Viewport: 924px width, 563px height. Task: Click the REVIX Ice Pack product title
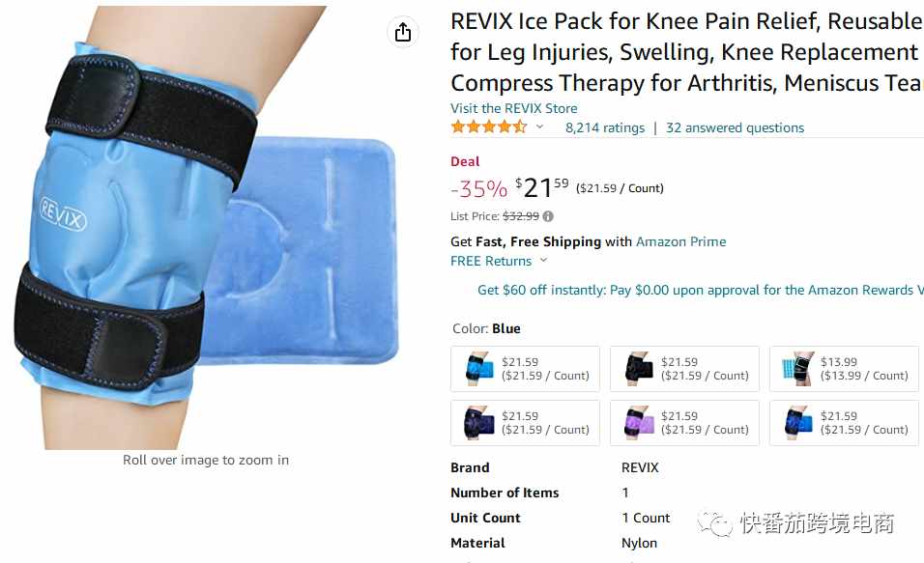click(x=686, y=52)
